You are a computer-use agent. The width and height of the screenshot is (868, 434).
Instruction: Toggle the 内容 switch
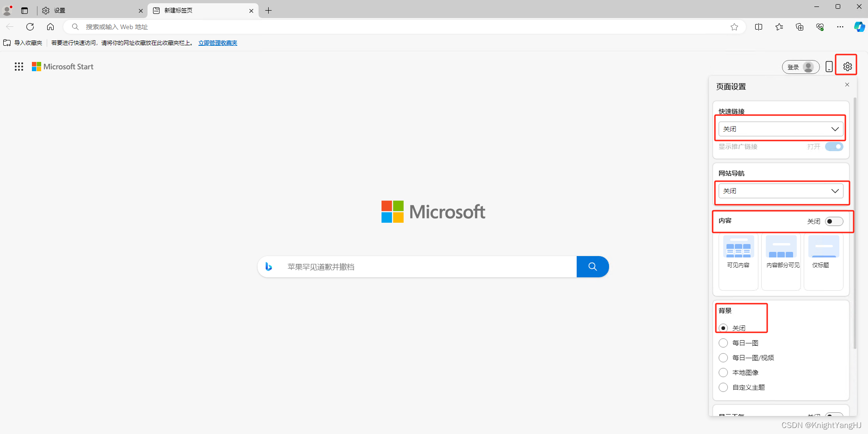pos(834,221)
